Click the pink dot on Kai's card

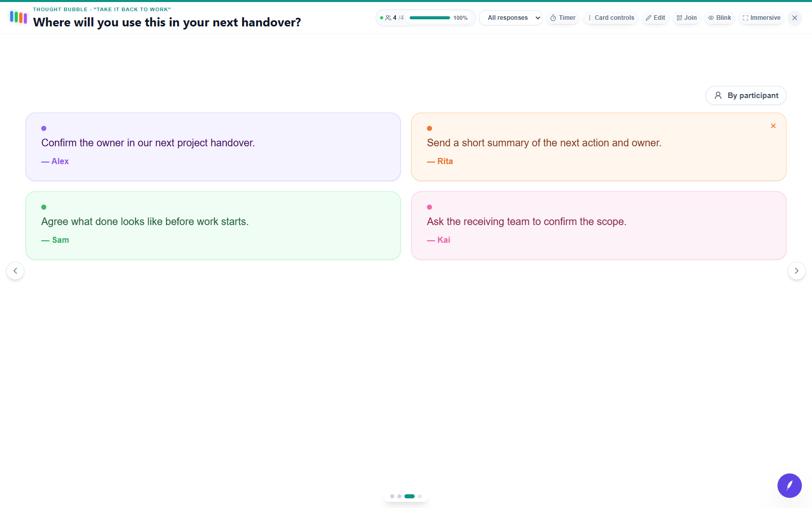(429, 207)
